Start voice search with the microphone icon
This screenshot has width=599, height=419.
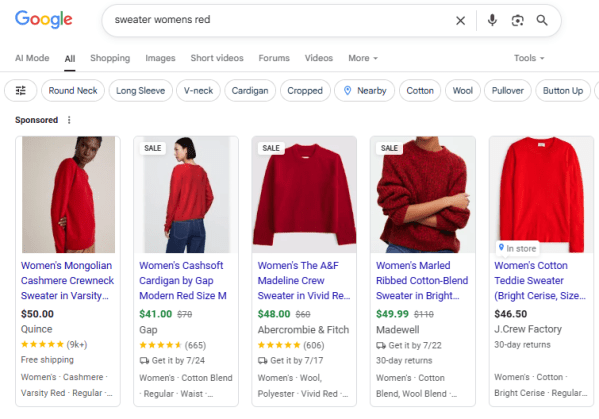492,20
